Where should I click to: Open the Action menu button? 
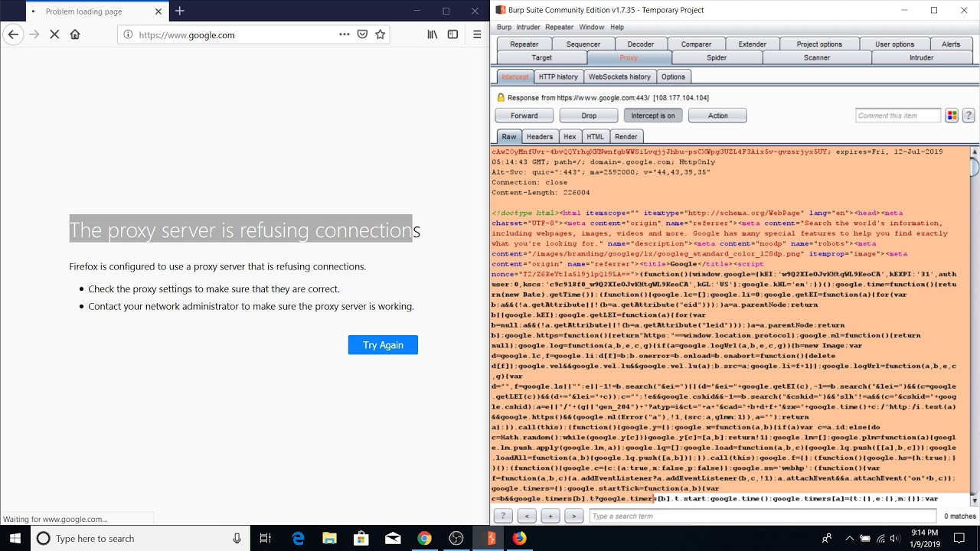717,116
